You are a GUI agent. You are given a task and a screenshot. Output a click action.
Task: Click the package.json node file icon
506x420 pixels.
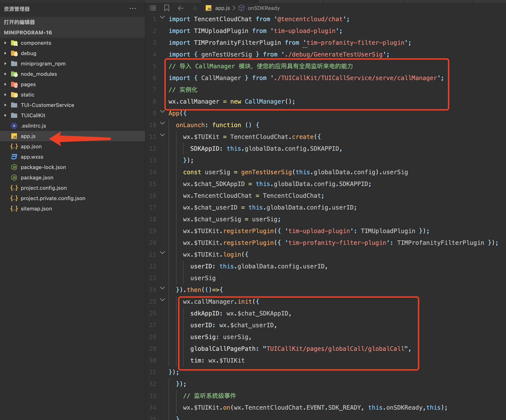[14, 178]
